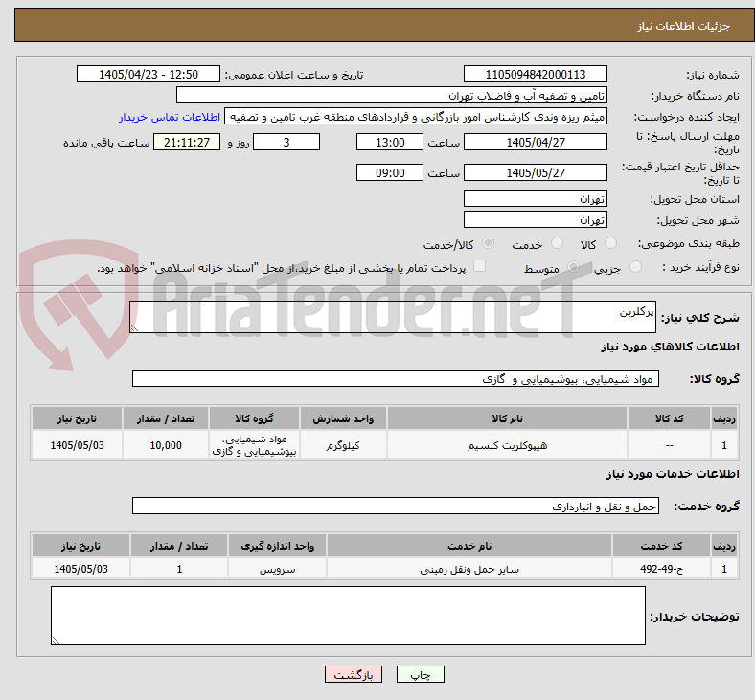Click the general description box پرکلرین
The height and width of the screenshot is (700, 755).
tap(393, 317)
